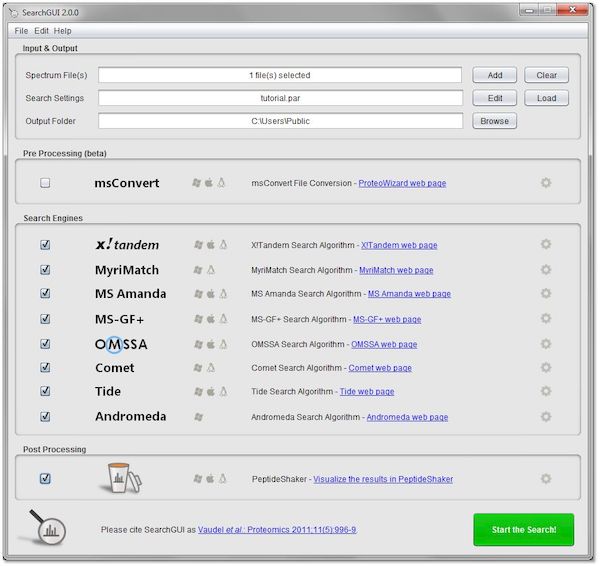Open MyriMatch advanced settings gear
The height and width of the screenshot is (567, 600).
point(546,270)
